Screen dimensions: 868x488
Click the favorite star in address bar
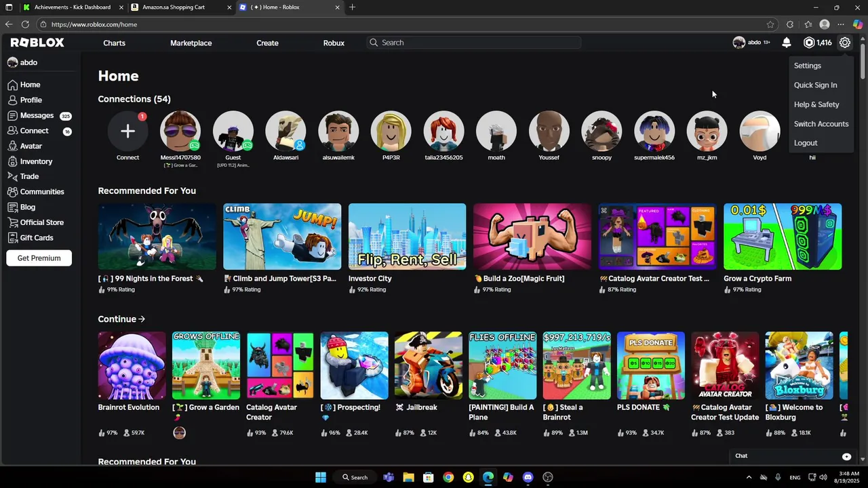click(770, 24)
